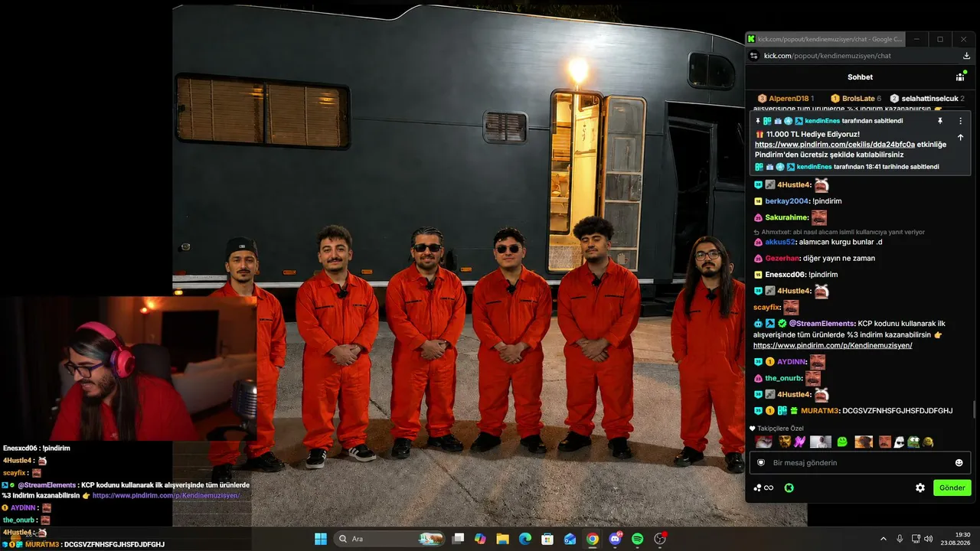
Task: Click username akkus52 in chat
Action: [x=780, y=242]
